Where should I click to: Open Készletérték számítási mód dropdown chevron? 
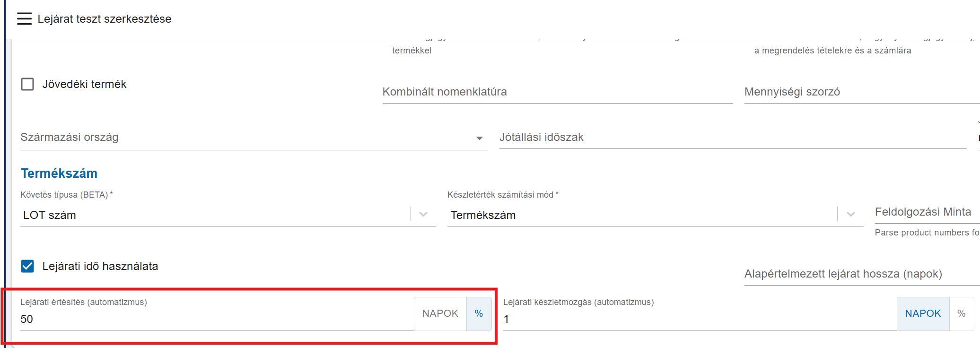coord(850,215)
